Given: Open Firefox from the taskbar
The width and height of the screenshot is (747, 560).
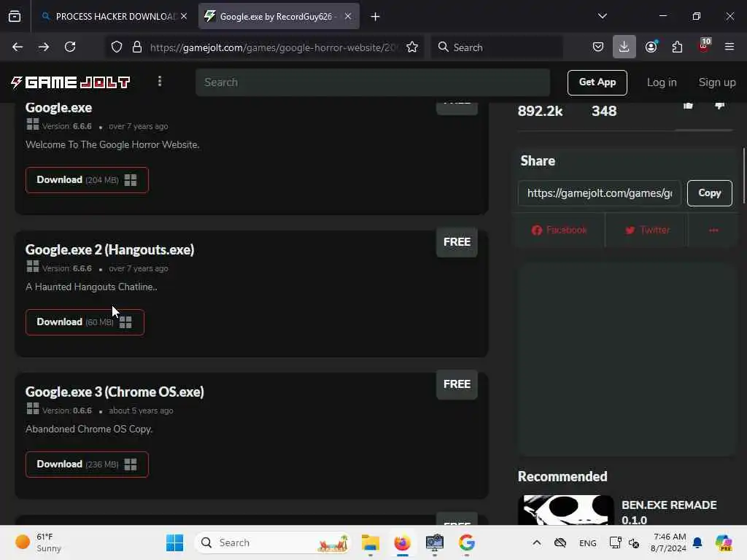Looking at the screenshot, I should point(403,542).
